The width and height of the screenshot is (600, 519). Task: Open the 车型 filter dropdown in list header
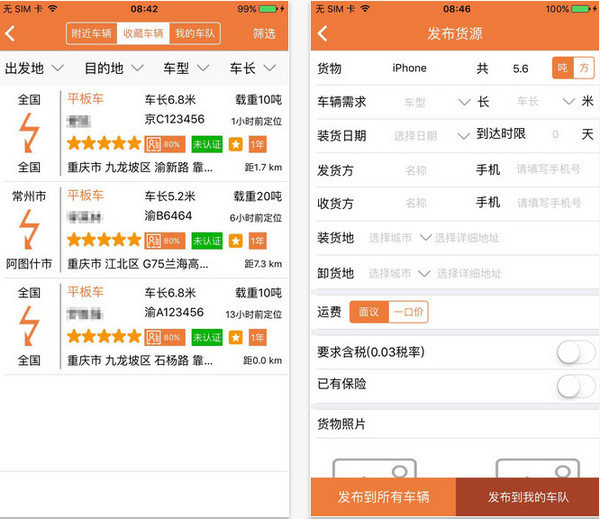click(x=186, y=69)
